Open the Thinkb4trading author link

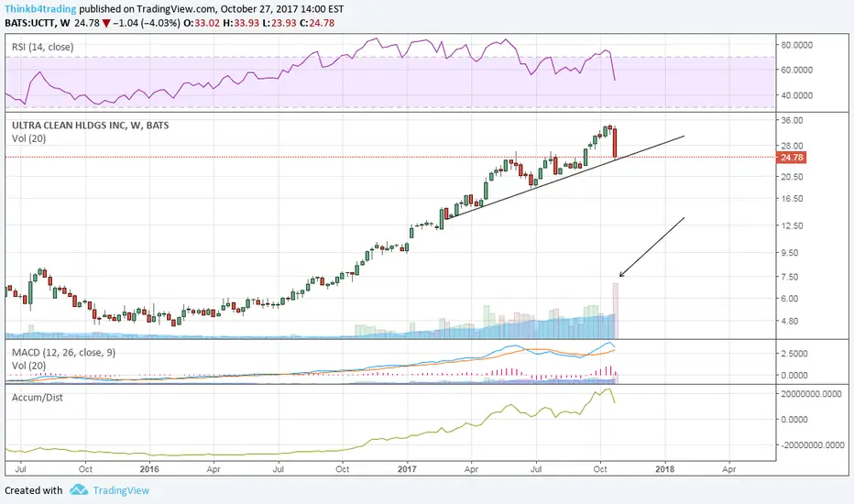40,9
